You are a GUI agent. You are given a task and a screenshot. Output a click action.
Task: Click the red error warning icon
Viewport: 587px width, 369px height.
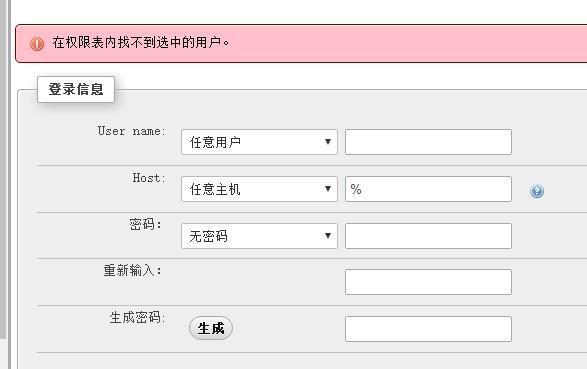tap(37, 44)
